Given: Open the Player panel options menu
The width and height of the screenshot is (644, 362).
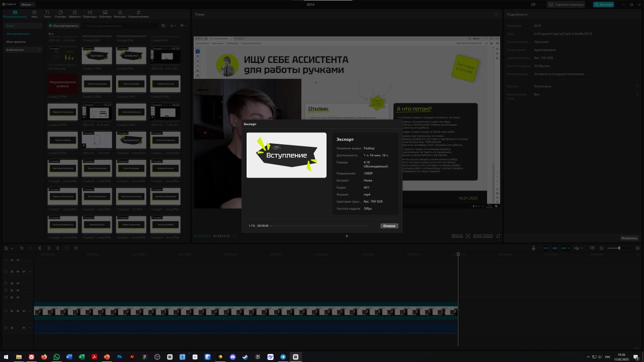Looking at the screenshot, I should point(496,15).
